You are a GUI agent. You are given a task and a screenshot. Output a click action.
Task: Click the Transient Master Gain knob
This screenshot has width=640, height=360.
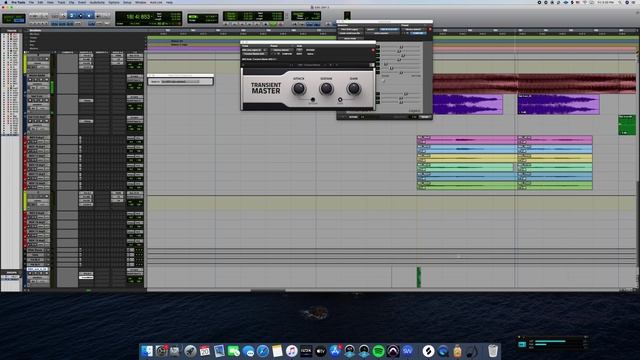tap(353, 88)
